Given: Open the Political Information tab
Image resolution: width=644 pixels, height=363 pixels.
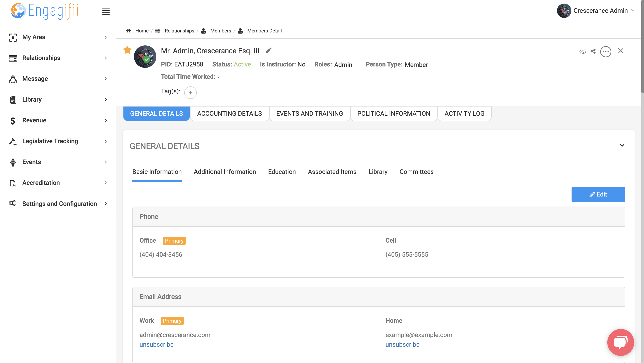Looking at the screenshot, I should click(x=394, y=114).
